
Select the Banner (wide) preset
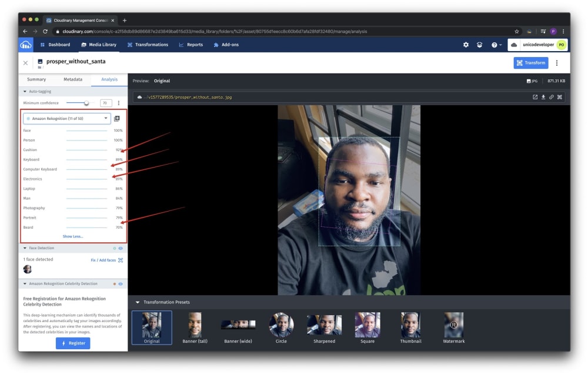click(238, 327)
